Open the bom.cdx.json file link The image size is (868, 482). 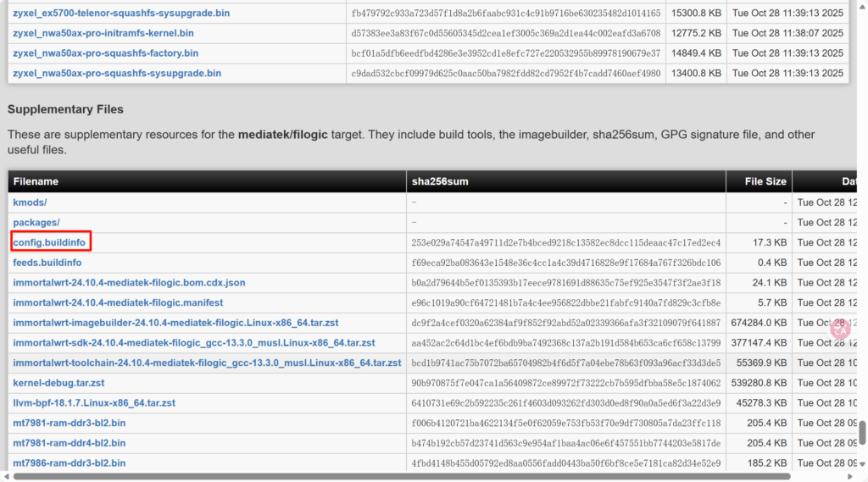[129, 283]
